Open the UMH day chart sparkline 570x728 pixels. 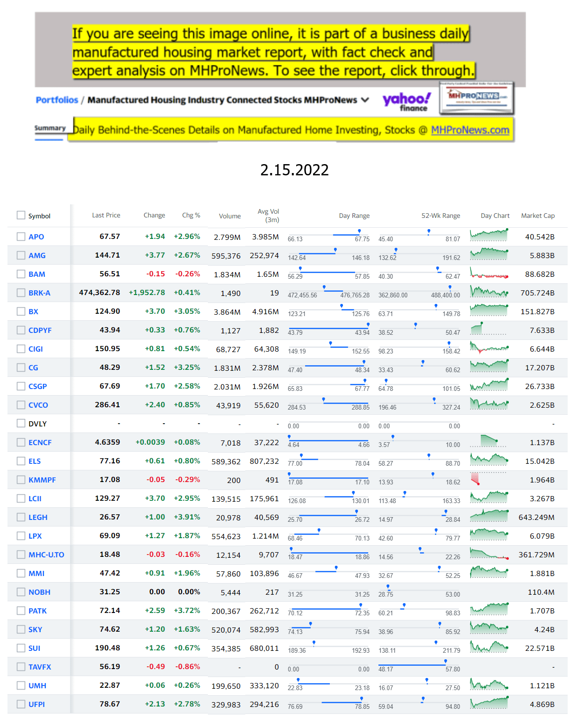tap(489, 684)
